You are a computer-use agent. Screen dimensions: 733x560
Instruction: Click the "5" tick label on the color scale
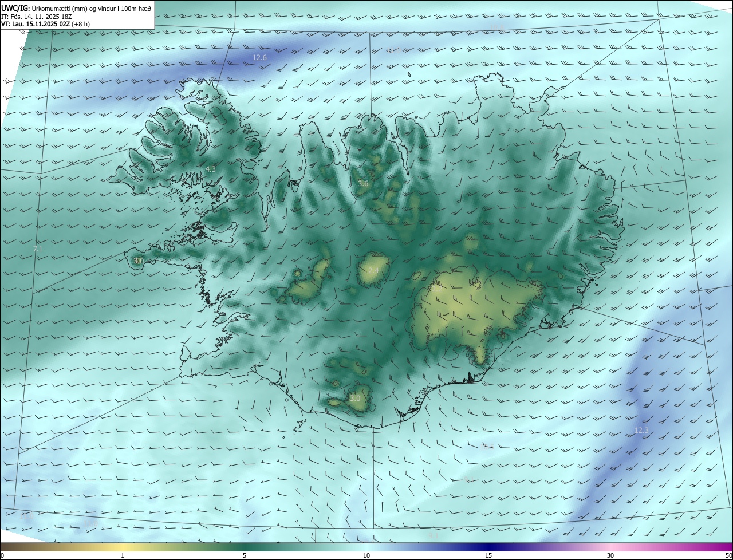(x=245, y=555)
